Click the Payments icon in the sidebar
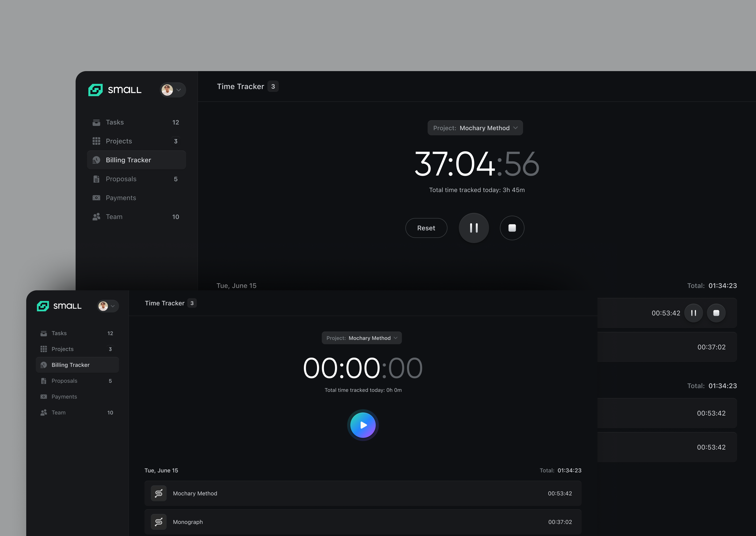 coord(96,197)
